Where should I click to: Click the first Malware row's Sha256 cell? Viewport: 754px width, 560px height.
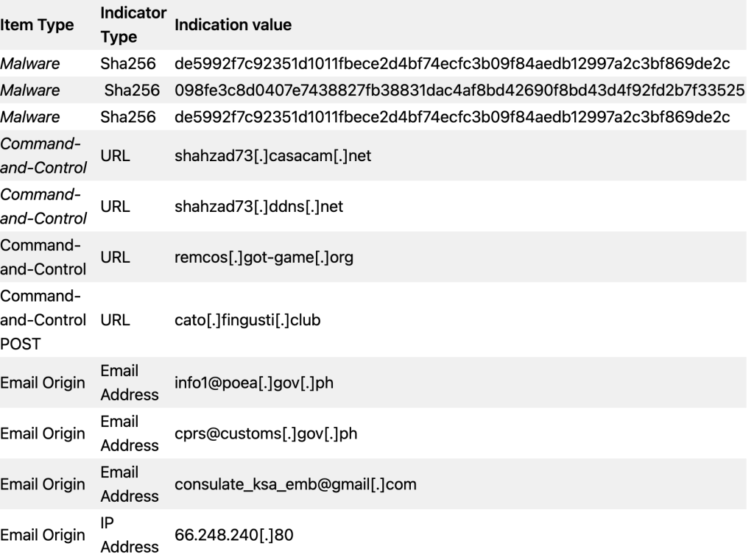[x=128, y=63]
